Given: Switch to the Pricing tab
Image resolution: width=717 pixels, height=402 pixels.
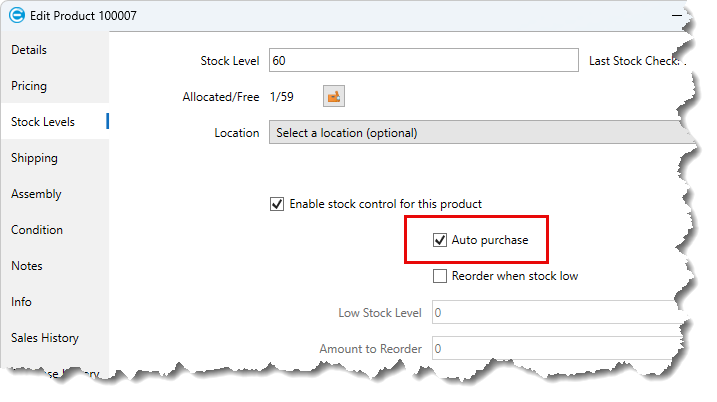Looking at the screenshot, I should click(29, 86).
